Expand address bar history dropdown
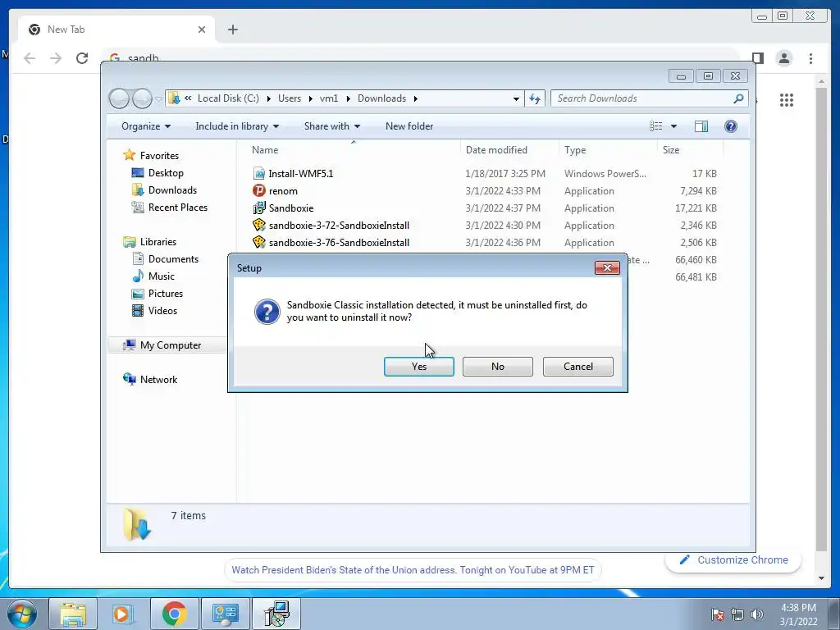Image resolution: width=840 pixels, height=630 pixels. (516, 98)
